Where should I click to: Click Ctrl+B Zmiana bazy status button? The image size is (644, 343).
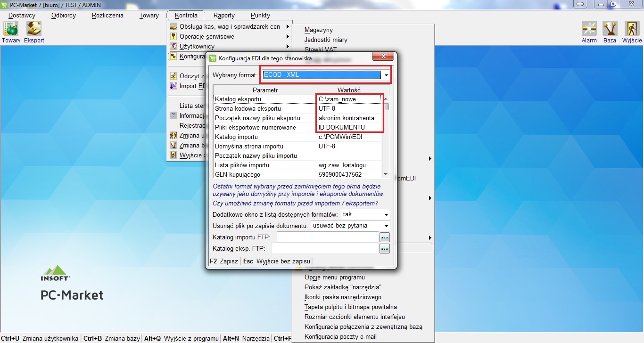pos(111,339)
